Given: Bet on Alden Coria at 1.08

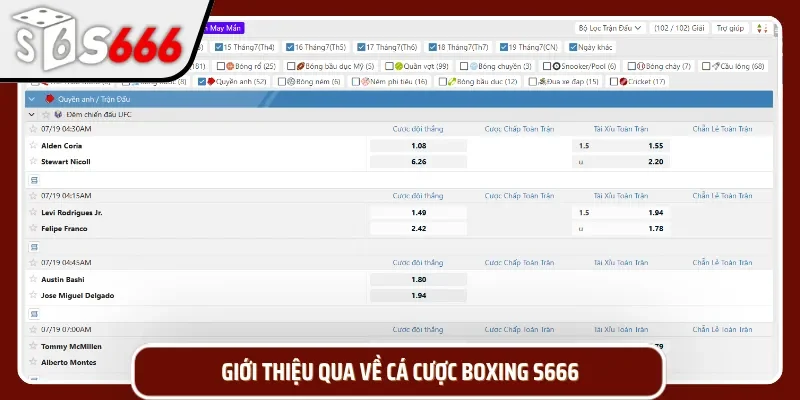Looking at the screenshot, I should tap(418, 145).
